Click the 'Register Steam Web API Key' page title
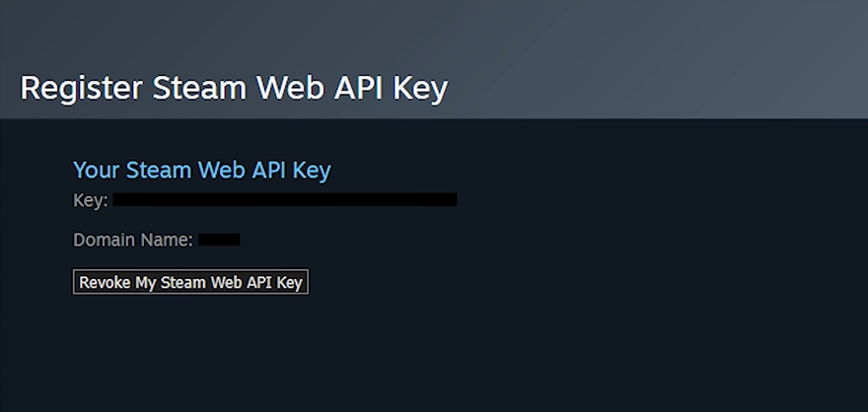Viewport: 868px width, 412px height. [234, 89]
